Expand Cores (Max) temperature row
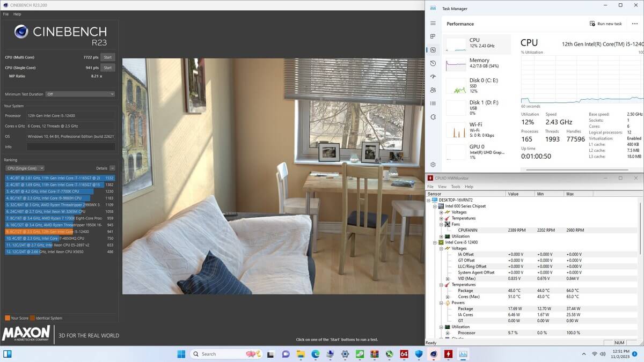Screen dimensions: 644x362 (x=448, y=297)
